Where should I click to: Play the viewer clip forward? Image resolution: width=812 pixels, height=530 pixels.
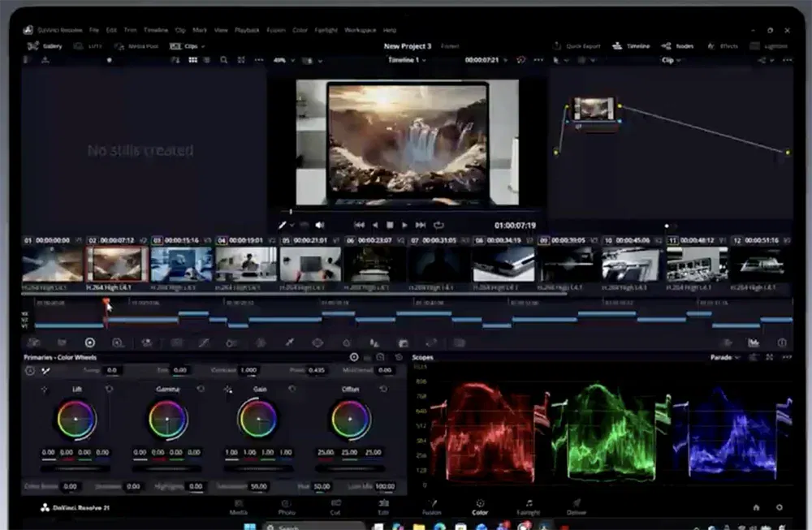(404, 225)
